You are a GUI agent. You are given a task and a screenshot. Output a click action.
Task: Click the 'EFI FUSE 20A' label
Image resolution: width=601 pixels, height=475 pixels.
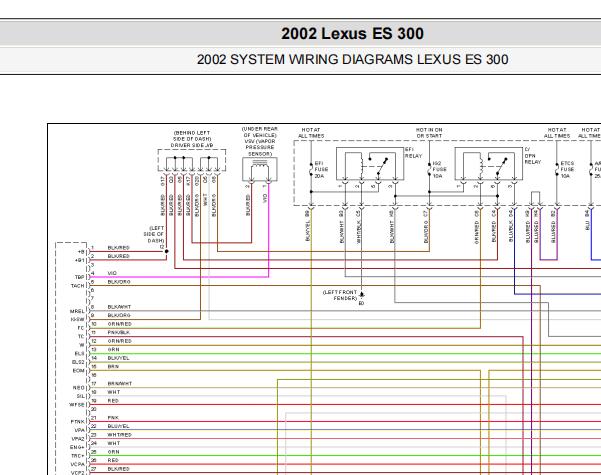(321, 169)
